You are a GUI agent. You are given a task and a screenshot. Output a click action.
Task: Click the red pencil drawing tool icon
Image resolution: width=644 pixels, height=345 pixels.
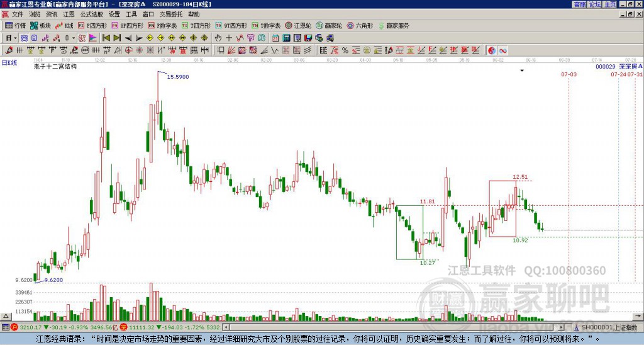pyautogui.click(x=9, y=50)
